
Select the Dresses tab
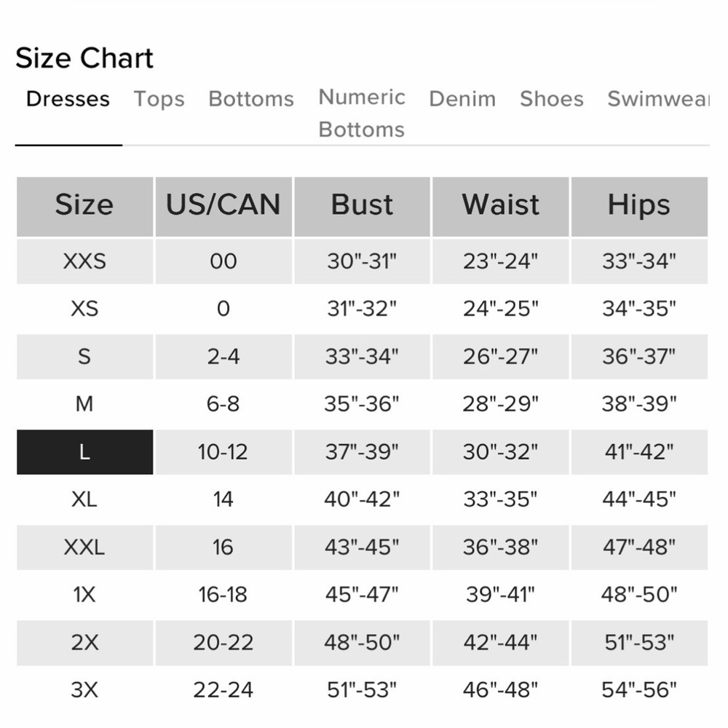coord(68,99)
